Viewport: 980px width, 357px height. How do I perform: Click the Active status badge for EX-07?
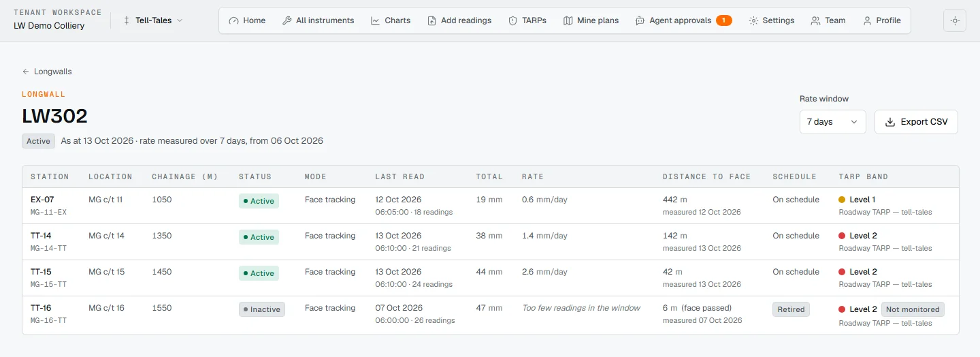(259, 201)
